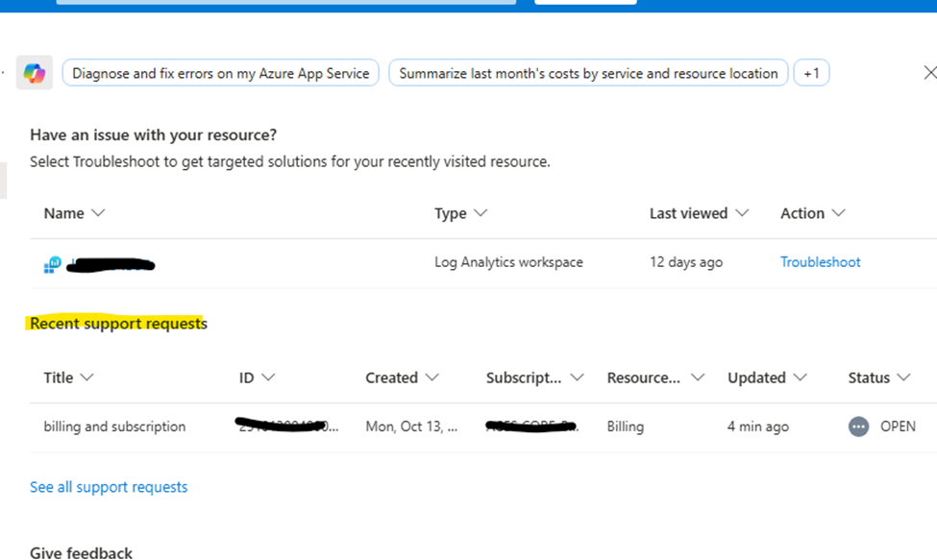This screenshot has height=560, width=937.
Task: Select the 'Billing' resource cell
Action: click(626, 426)
